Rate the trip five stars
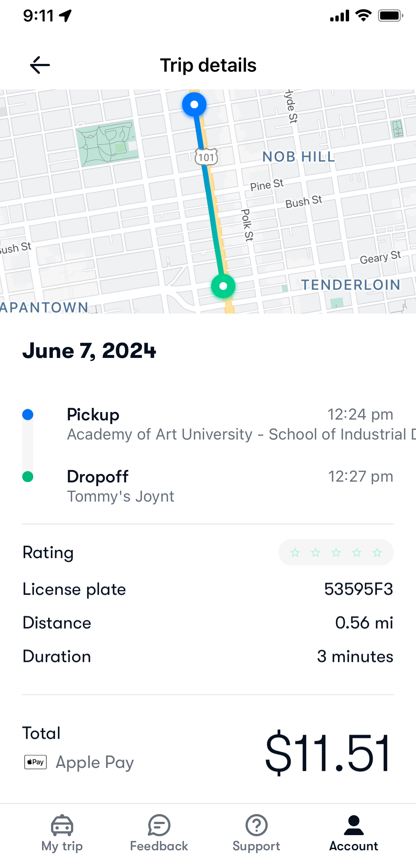This screenshot has height=868, width=416. click(x=377, y=553)
